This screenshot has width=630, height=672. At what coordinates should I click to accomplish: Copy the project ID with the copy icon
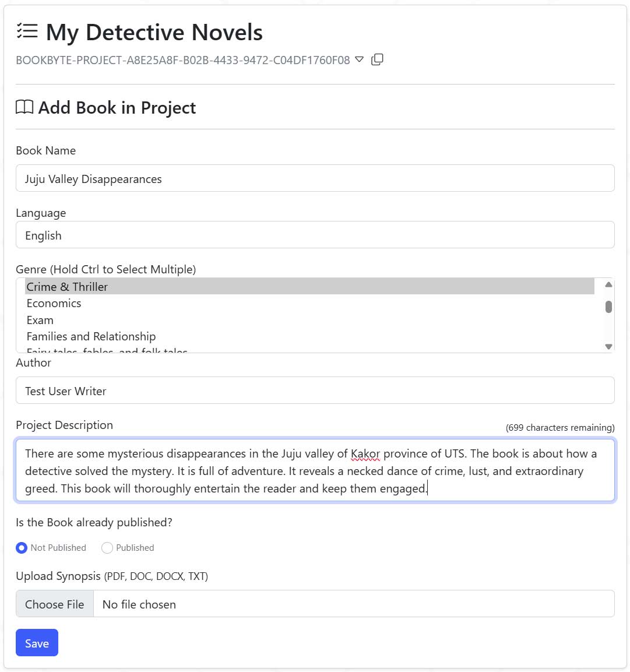[377, 59]
